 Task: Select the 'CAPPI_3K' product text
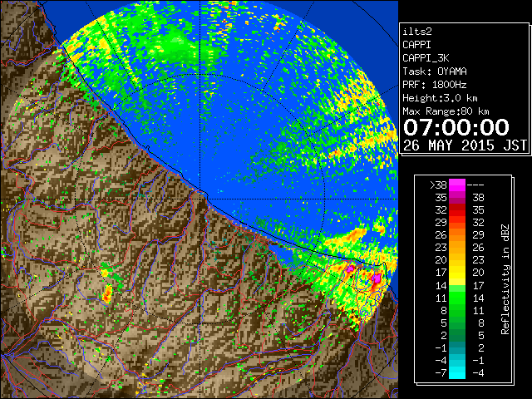(426, 58)
